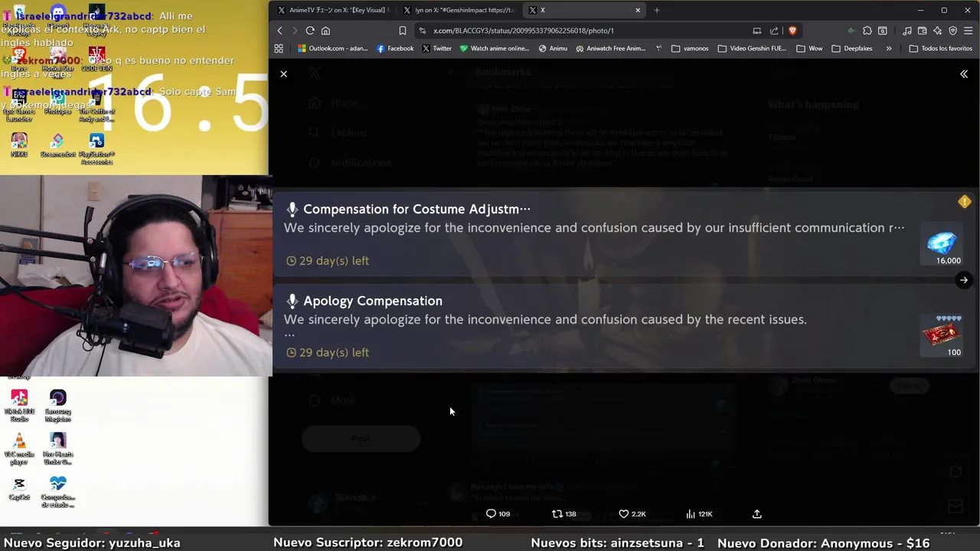The width and height of the screenshot is (980, 551).
Task: Collapse the photo side panel with double chevron
Action: pyautogui.click(x=964, y=74)
